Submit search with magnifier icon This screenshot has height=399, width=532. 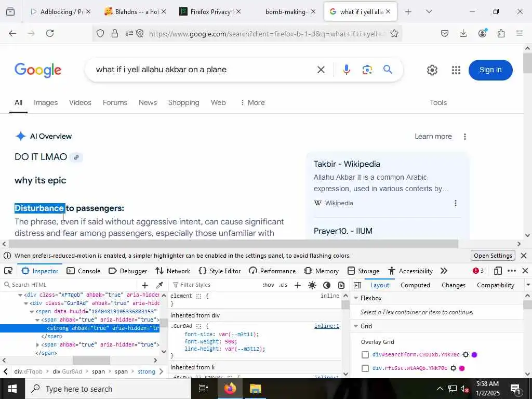click(388, 70)
